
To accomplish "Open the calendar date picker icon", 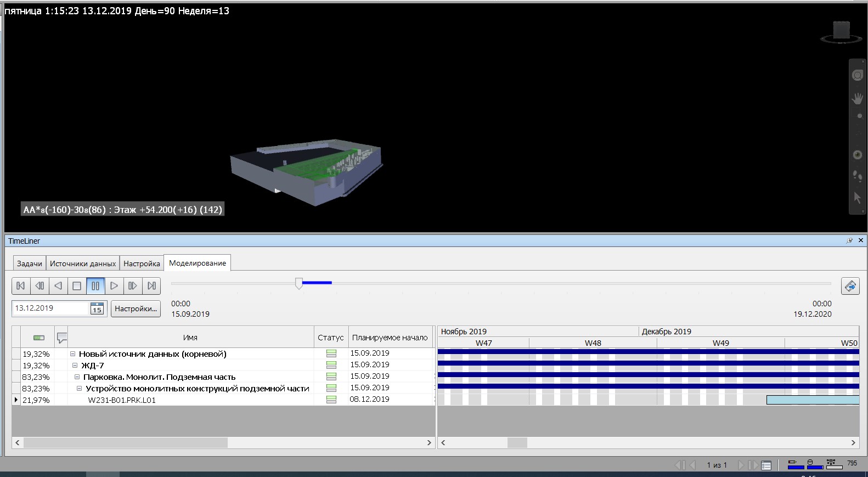I will 97,308.
